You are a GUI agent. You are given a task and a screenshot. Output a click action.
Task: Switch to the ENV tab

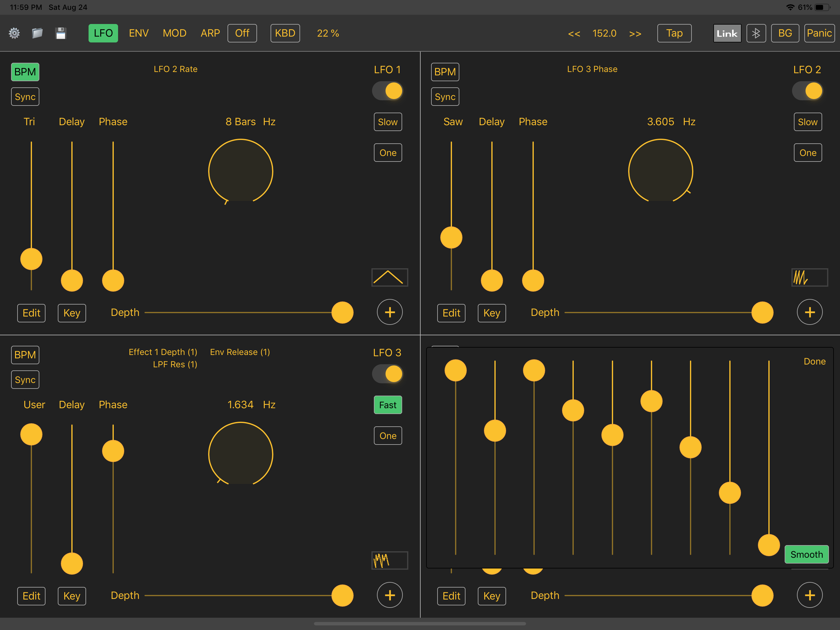[139, 34]
